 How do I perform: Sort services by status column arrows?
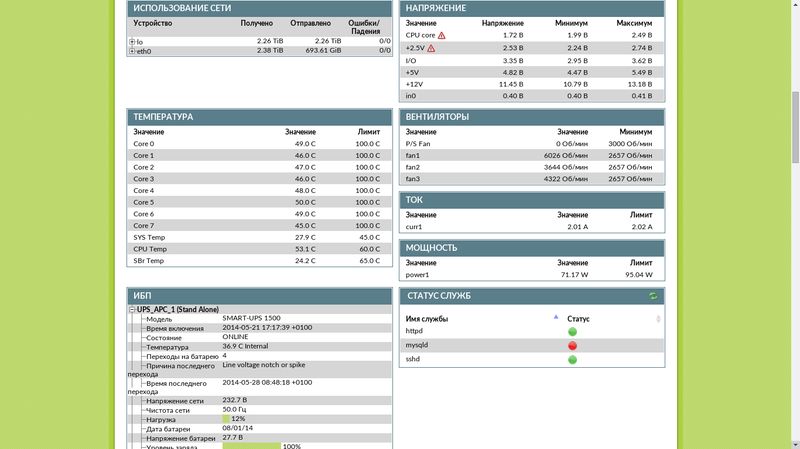point(658,319)
